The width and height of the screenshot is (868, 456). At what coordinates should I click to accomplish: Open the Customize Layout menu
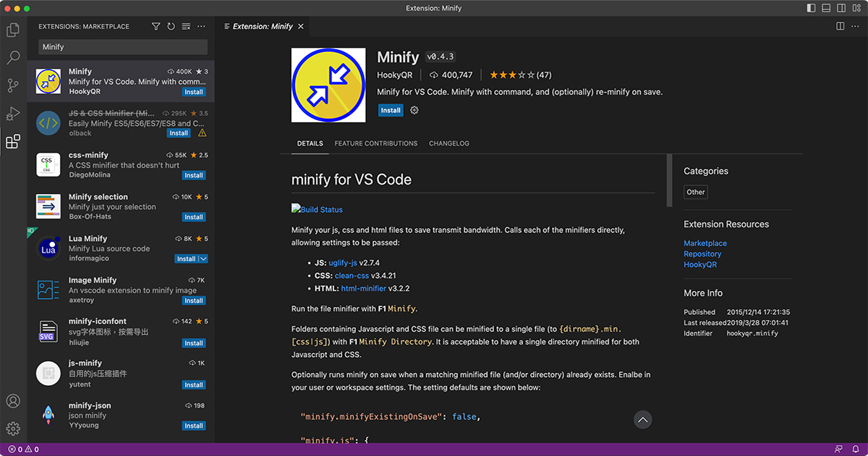coord(856,9)
